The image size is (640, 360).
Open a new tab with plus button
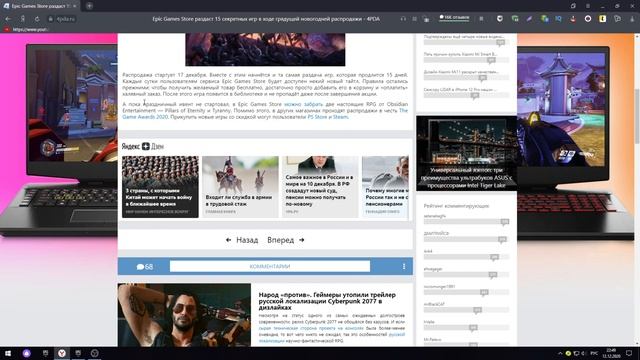tap(89, 6)
